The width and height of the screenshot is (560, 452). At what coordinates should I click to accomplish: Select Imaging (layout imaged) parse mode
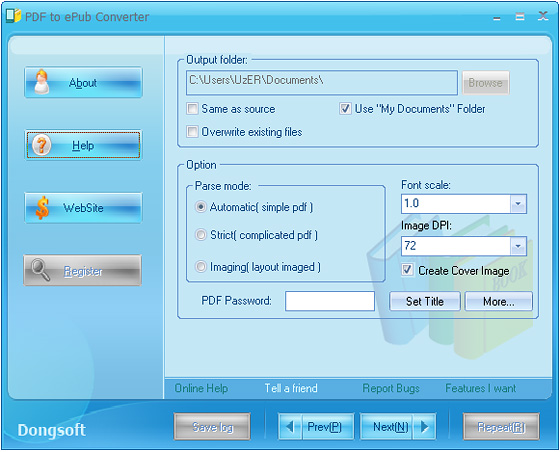click(x=201, y=267)
